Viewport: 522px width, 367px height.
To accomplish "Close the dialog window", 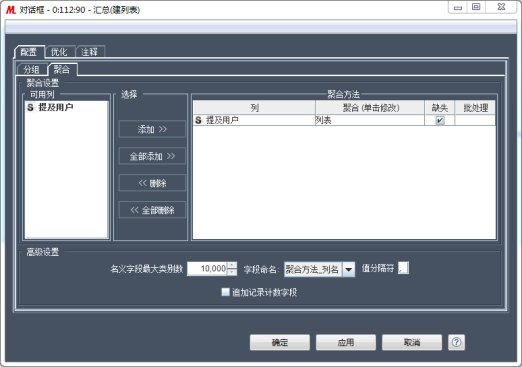I will pyautogui.click(x=501, y=7).
